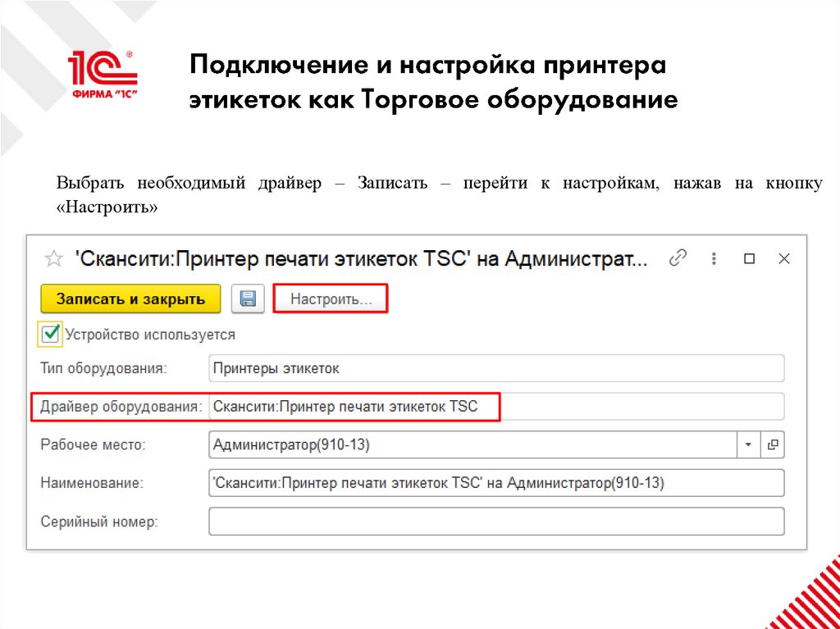Click the Записать и закрыть button
The height and width of the screenshot is (629, 840).
[x=130, y=299]
